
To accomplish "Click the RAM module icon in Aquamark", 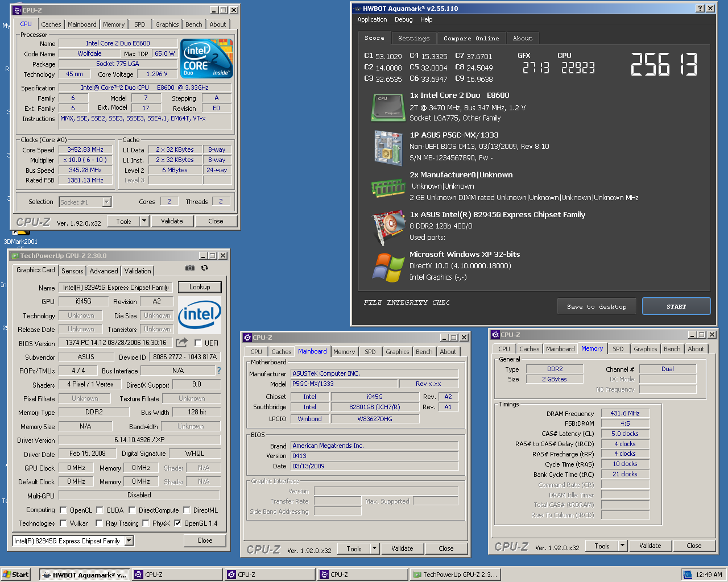I will click(388, 187).
